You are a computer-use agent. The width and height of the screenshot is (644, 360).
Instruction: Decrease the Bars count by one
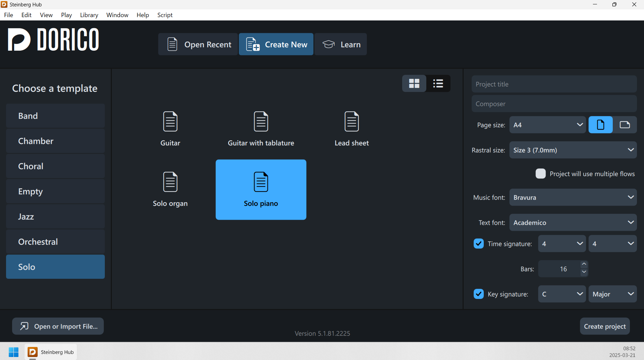[x=584, y=272]
